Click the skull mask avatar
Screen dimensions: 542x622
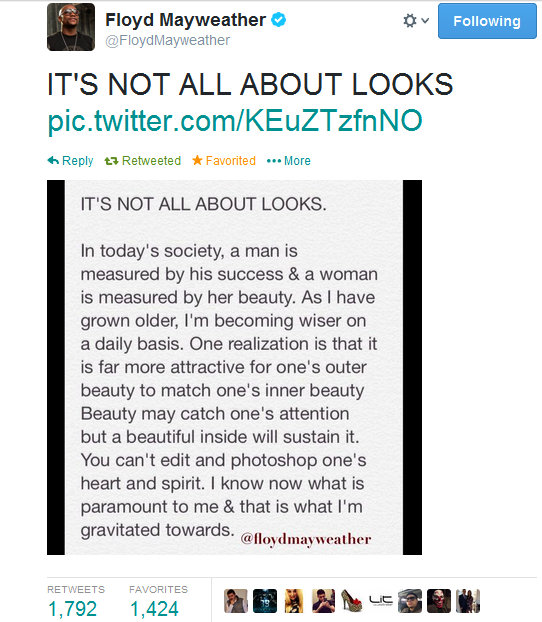439,601
